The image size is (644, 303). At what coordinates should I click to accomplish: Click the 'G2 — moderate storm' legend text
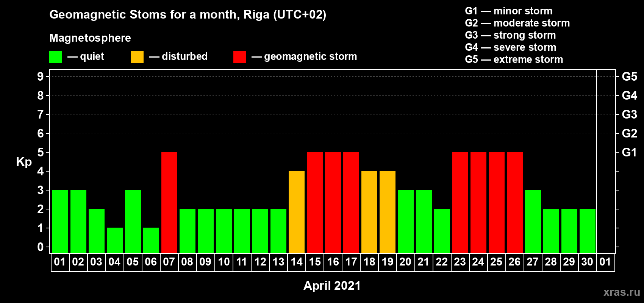pos(517,23)
